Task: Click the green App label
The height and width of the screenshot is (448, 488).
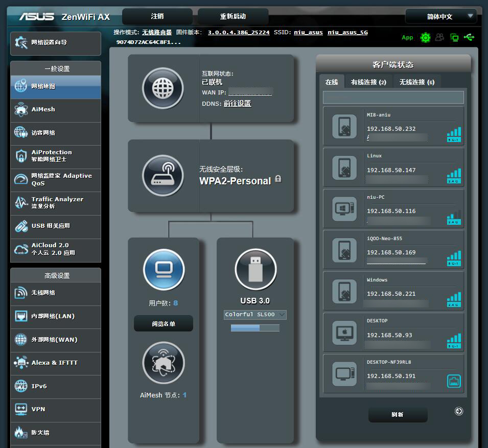Action: coord(407,38)
